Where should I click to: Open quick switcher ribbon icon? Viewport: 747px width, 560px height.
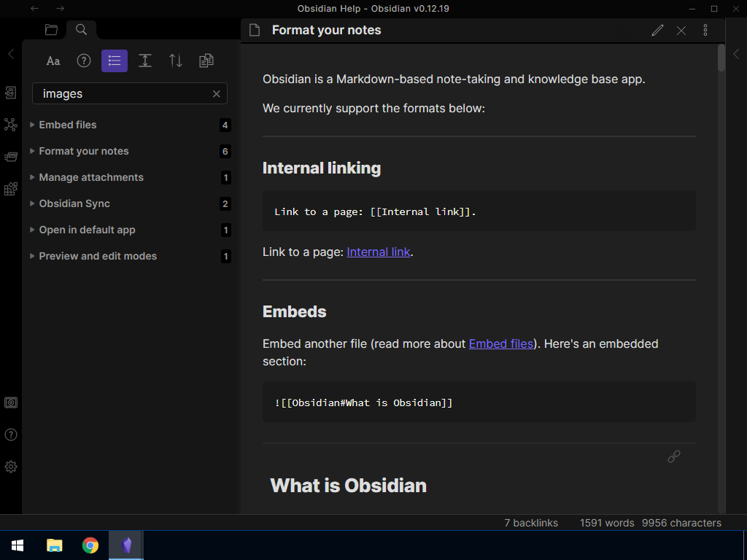click(x=11, y=93)
